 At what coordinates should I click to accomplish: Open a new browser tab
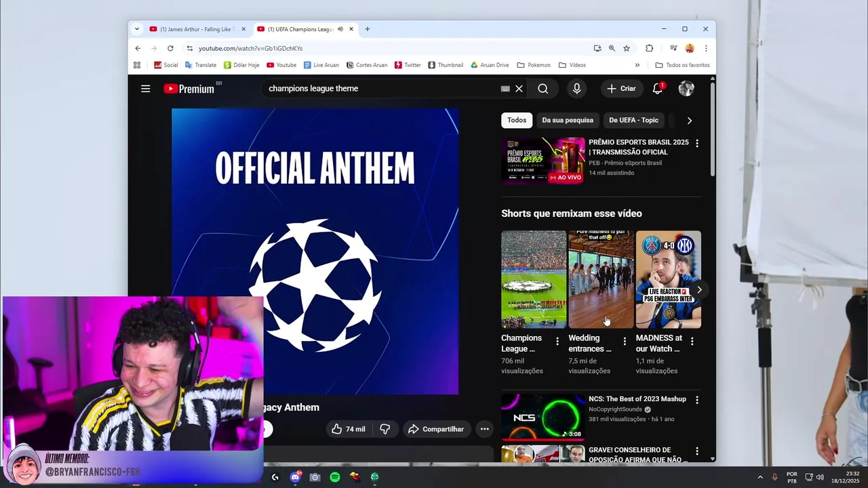[368, 29]
